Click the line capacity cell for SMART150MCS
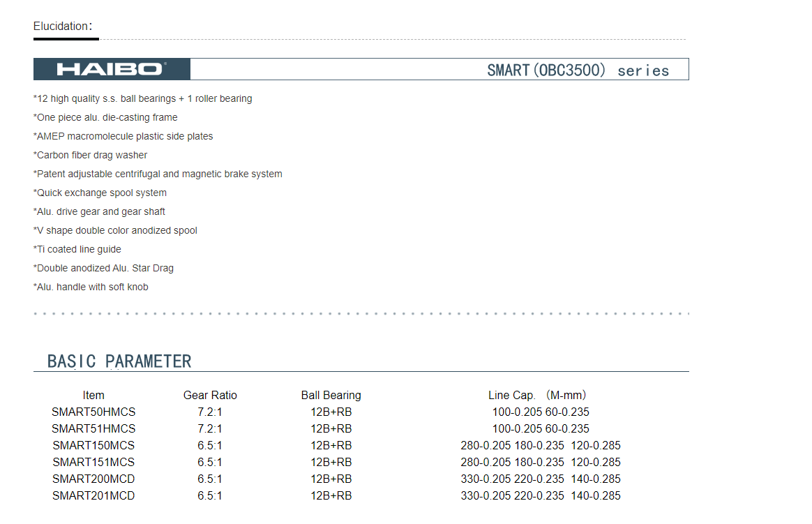This screenshot has height=524, width=812. click(541, 445)
